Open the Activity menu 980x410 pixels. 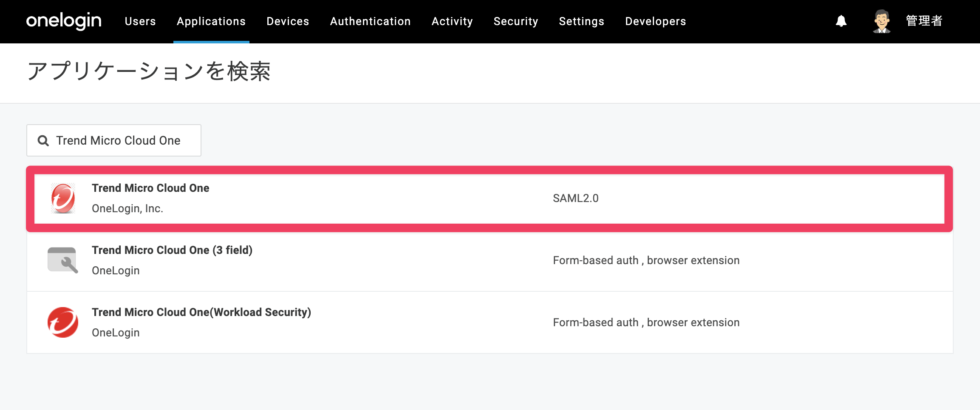point(452,21)
